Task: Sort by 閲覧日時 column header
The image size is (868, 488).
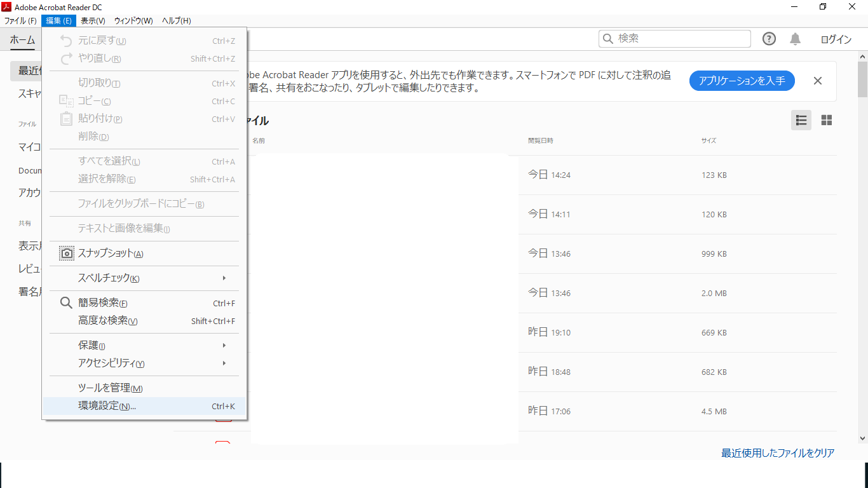Action: [x=540, y=140]
